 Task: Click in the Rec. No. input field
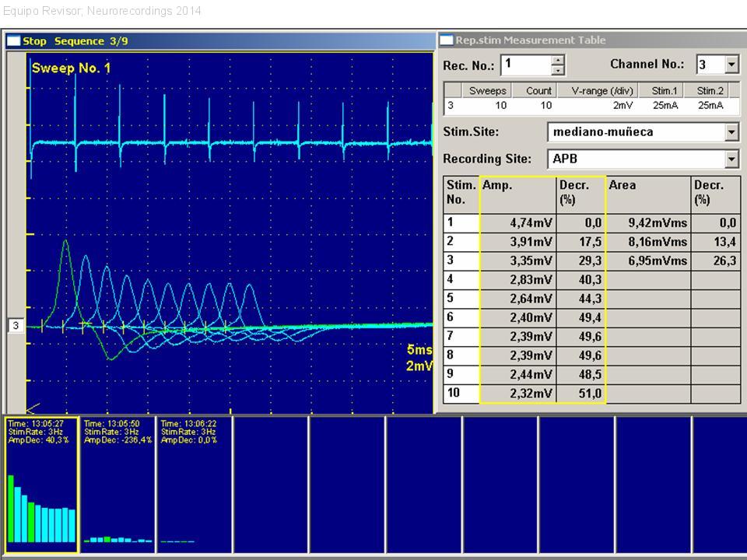point(525,65)
